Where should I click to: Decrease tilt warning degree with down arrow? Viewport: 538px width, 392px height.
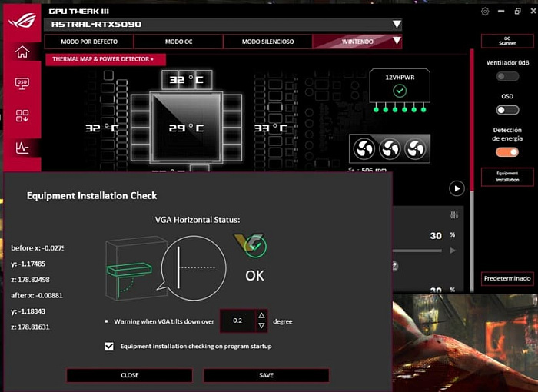click(261, 326)
